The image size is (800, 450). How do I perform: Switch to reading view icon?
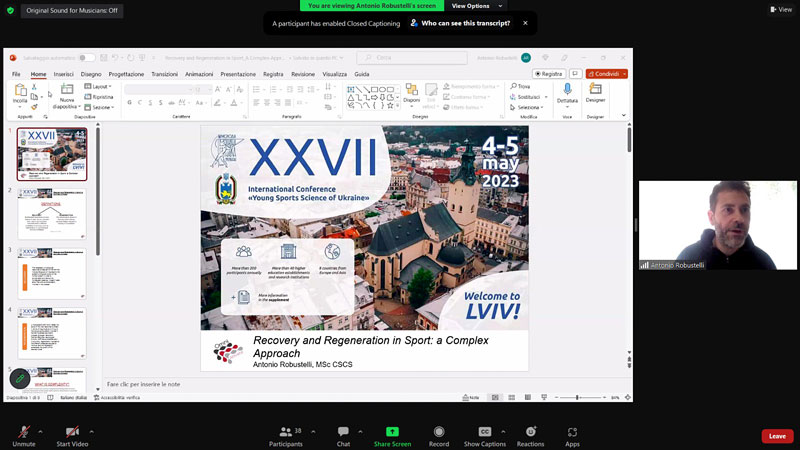pyautogui.click(x=528, y=397)
